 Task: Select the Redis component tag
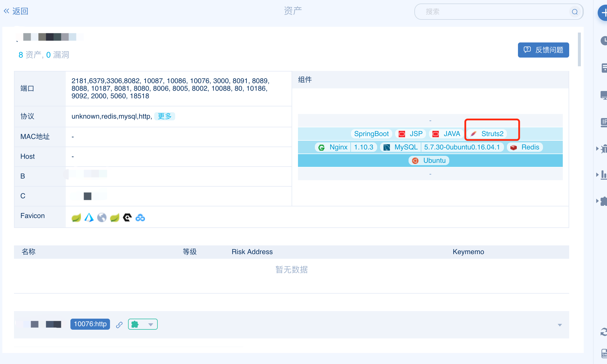tap(525, 147)
